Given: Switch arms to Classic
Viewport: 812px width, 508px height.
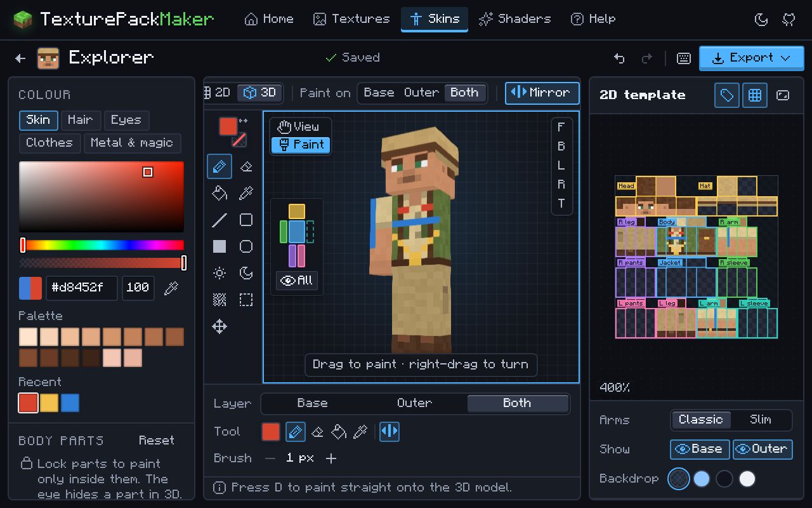Looking at the screenshot, I should coord(701,420).
